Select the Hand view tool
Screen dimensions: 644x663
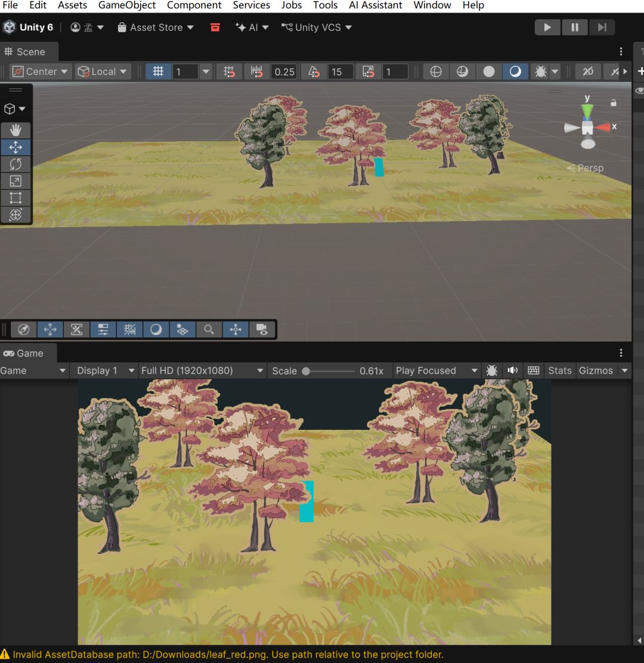16,130
